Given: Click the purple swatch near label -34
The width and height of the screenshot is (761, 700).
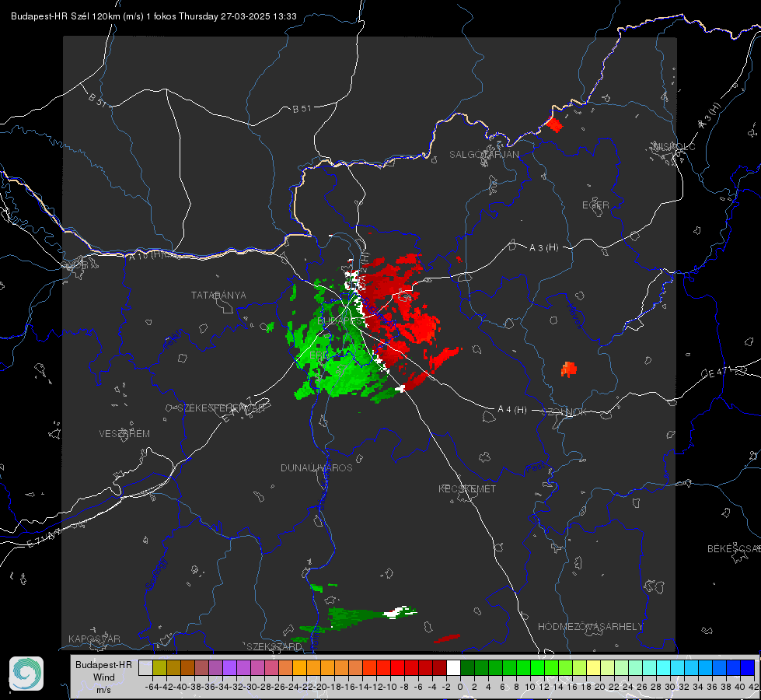Looking at the screenshot, I should click(x=229, y=667).
